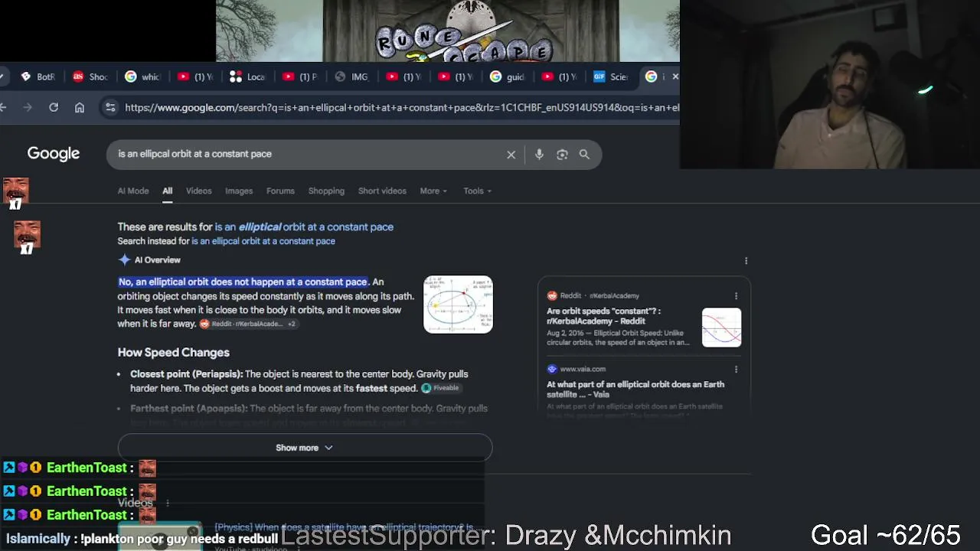
Task: Close the active Google tab
Action: tap(675, 77)
